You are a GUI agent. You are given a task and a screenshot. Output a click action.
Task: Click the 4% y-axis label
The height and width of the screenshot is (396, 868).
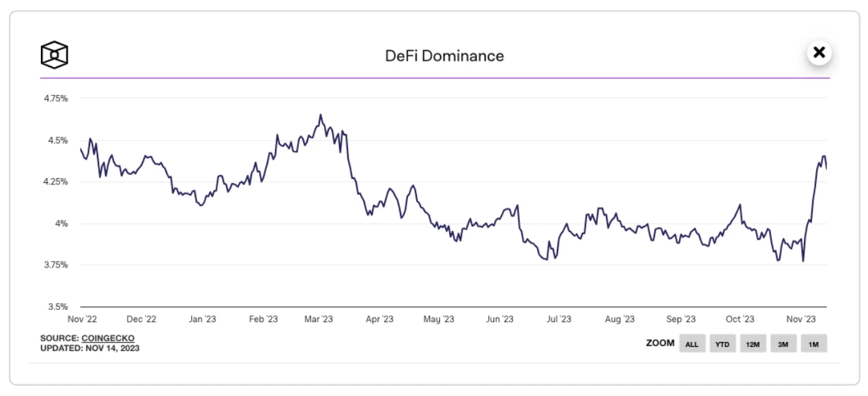(x=61, y=223)
